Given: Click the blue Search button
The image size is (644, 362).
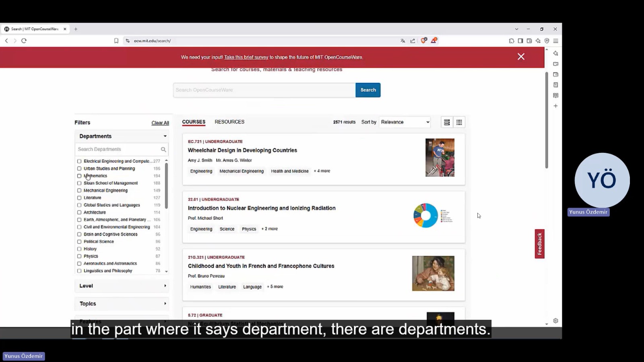Looking at the screenshot, I should 368,90.
